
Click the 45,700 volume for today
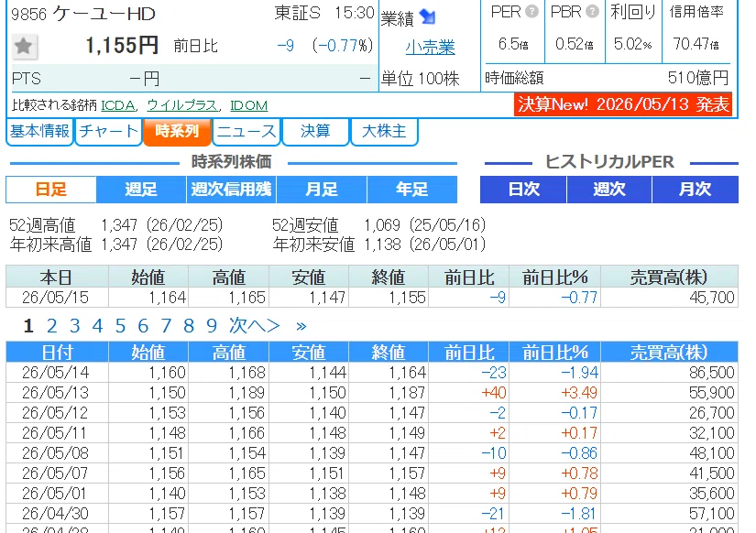click(712, 298)
